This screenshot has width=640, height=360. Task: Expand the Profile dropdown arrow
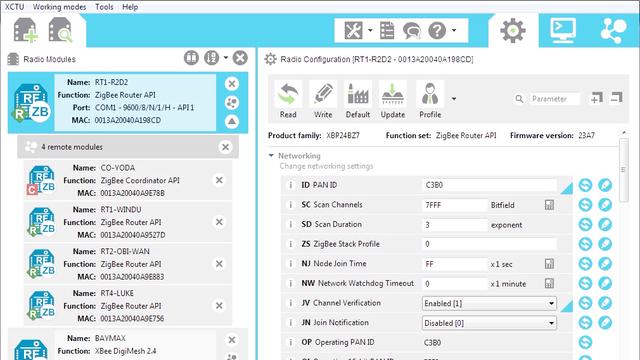click(454, 98)
